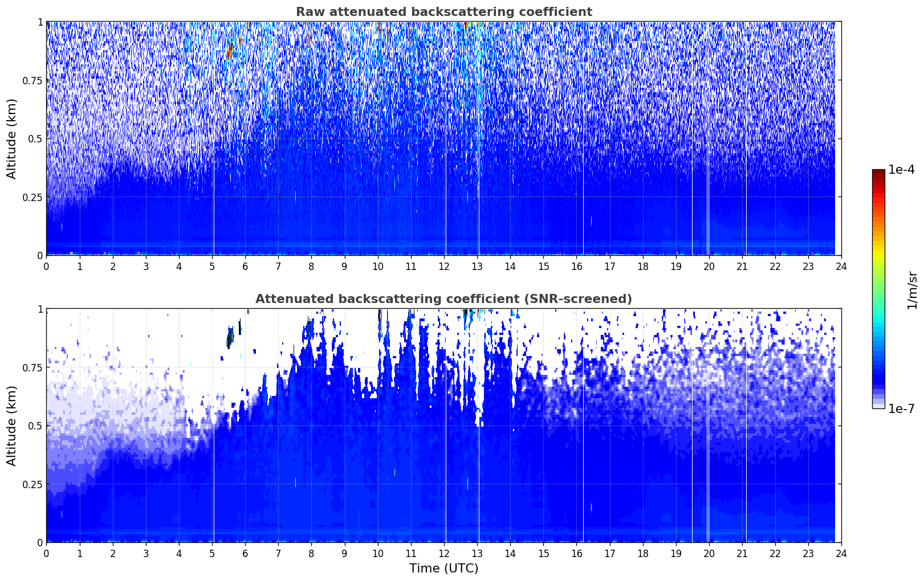This screenshot has height=581, width=924.
Task: Click the colorbar minimum label '1e-7'
Action: click(901, 408)
